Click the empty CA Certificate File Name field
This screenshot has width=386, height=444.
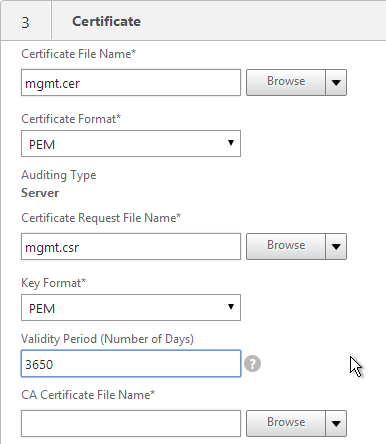(131, 424)
